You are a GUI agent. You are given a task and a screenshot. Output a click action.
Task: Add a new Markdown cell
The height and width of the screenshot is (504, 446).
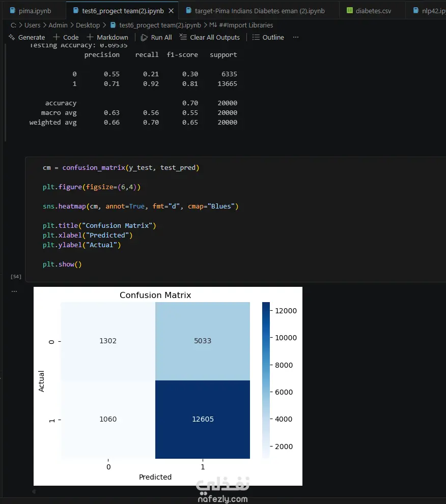107,37
